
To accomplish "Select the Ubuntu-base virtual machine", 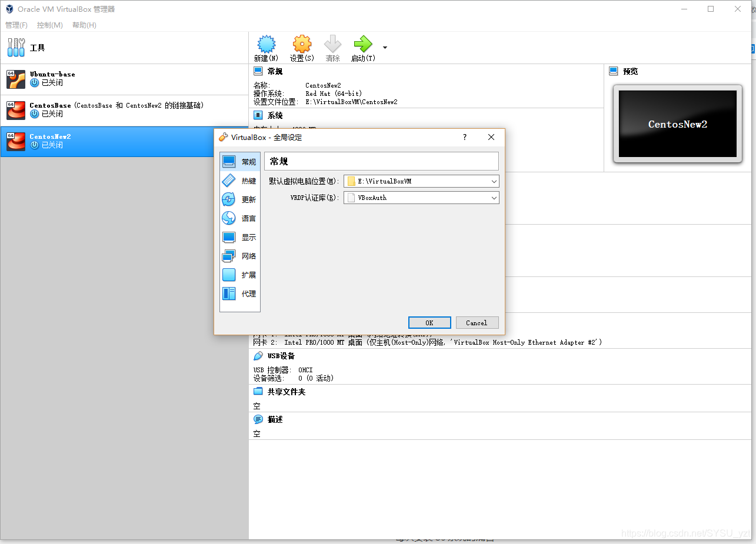I will click(124, 79).
